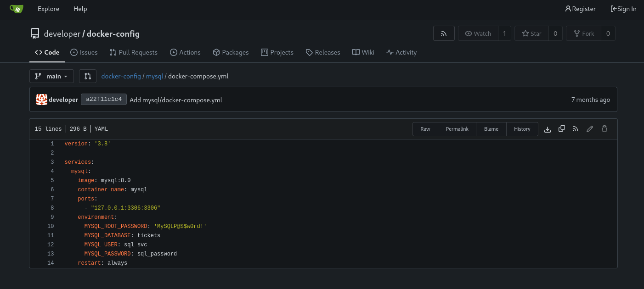Click the Register link
The image size is (644, 289).
pos(580,9)
